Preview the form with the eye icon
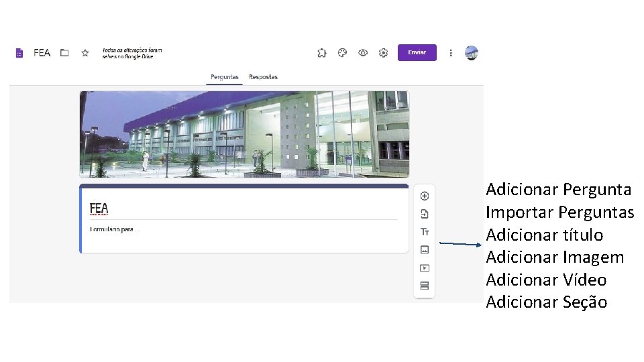 coord(363,52)
